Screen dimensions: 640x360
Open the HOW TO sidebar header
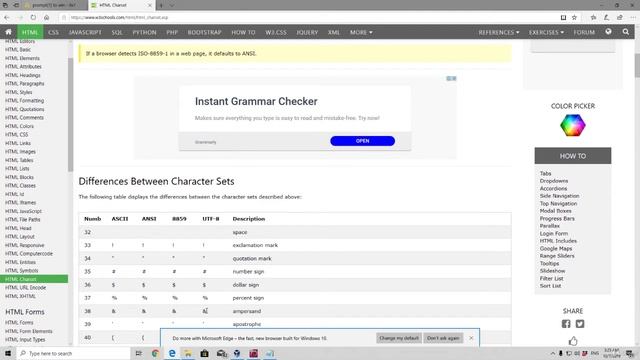[573, 156]
